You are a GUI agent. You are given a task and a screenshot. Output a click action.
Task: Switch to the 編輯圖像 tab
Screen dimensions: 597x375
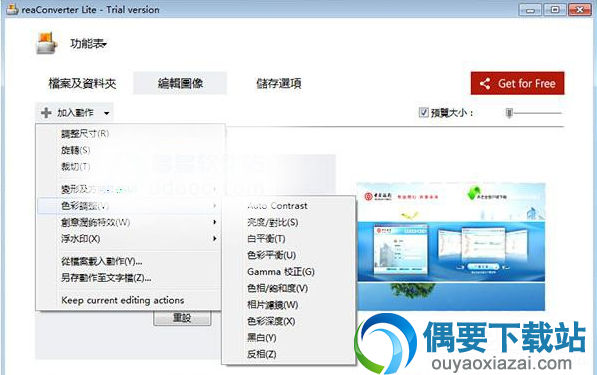[180, 83]
